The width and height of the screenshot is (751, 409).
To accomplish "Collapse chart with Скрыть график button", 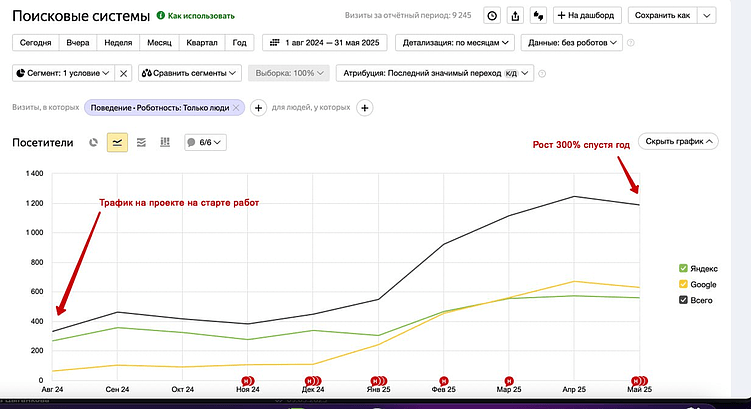I will (678, 141).
